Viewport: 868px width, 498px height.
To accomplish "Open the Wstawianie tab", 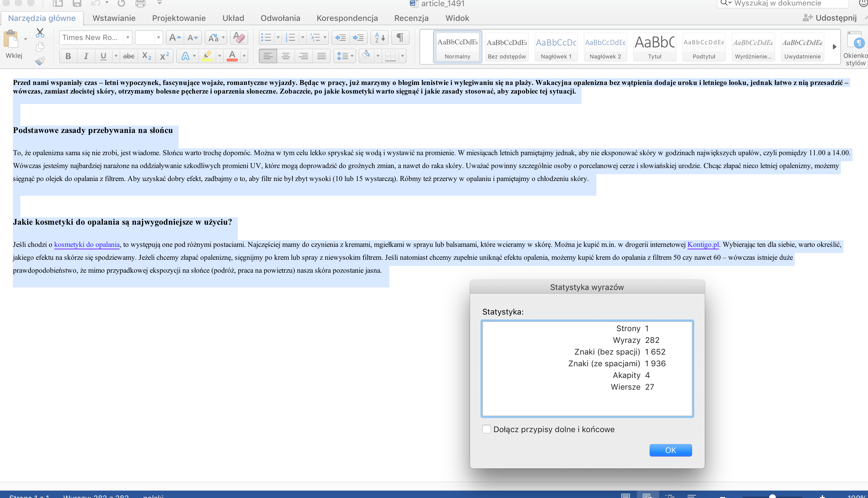I will point(114,18).
